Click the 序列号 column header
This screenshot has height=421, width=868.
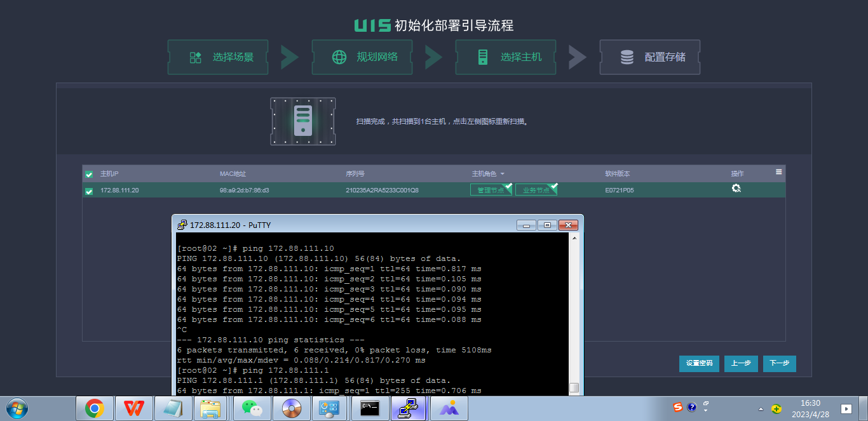coord(355,174)
